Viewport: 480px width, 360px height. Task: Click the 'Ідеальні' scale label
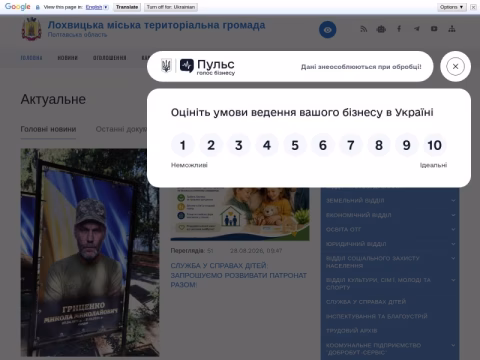(x=433, y=165)
